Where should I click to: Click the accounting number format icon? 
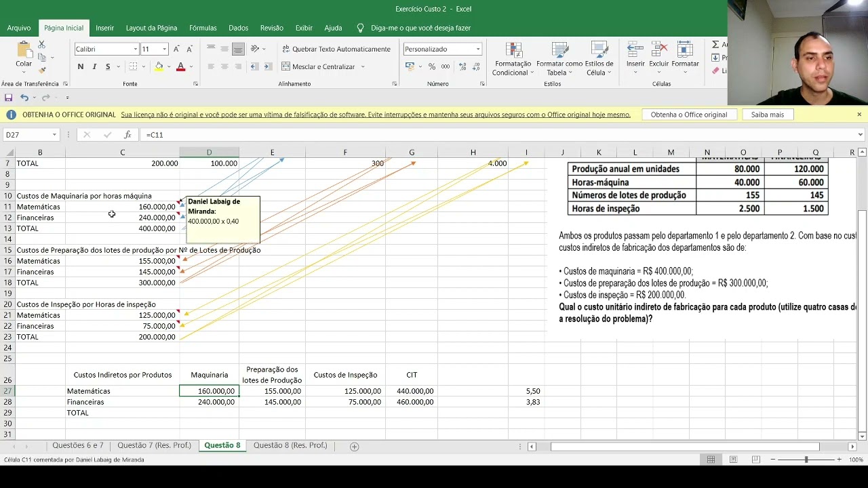(x=410, y=66)
